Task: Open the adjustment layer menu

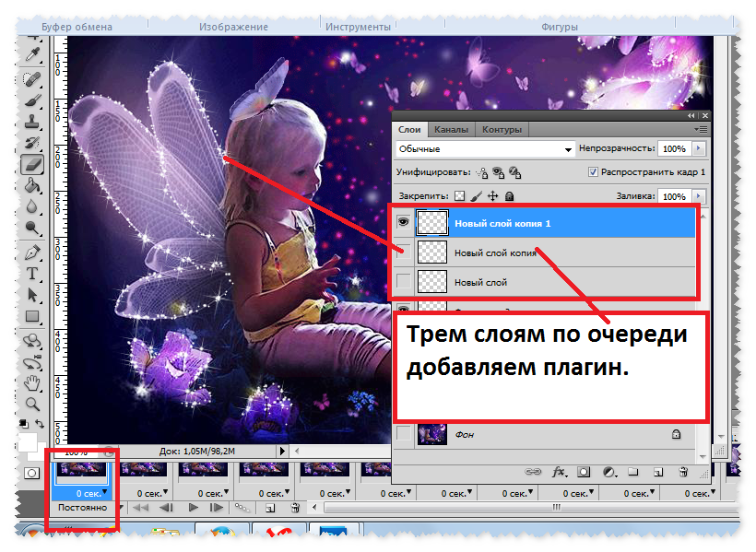Action: 609,473
